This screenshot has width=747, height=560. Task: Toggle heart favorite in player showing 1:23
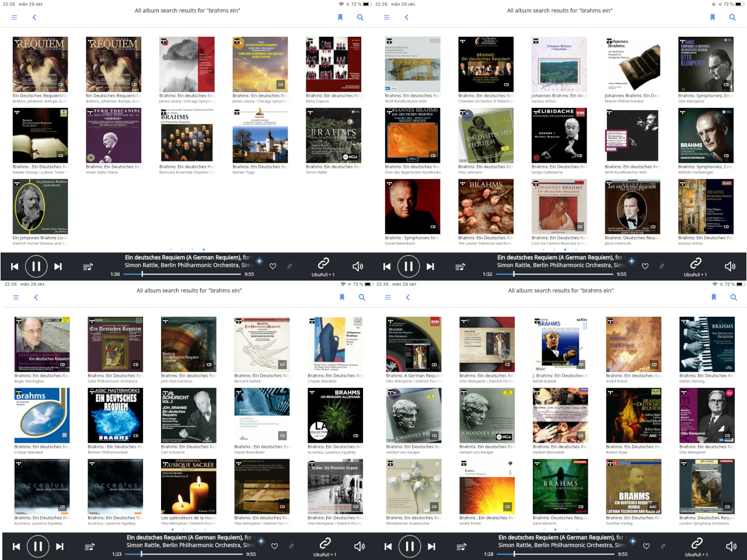click(274, 546)
